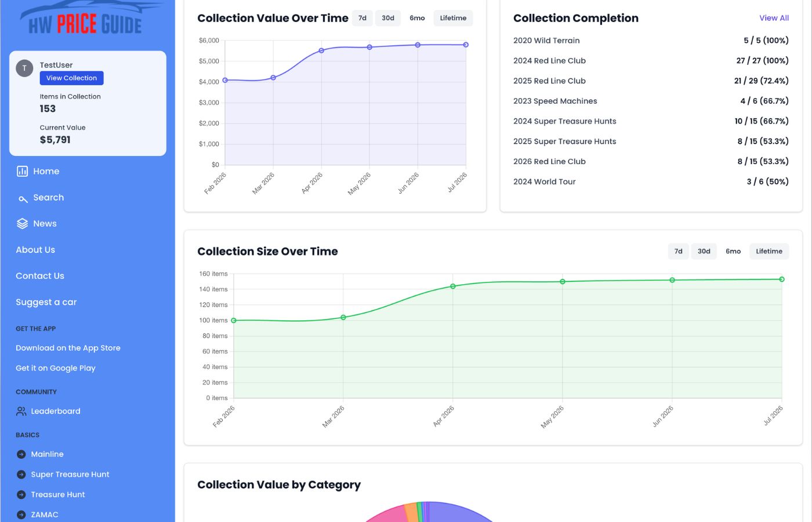812x522 pixels.
Task: Open the Mainline basics link
Action: pos(47,454)
